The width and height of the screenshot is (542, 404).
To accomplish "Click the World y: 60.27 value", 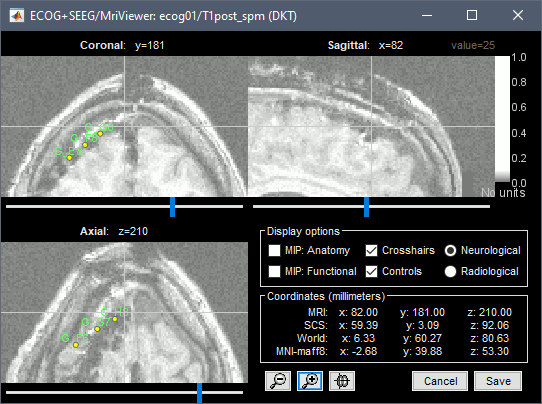I will point(422,338).
